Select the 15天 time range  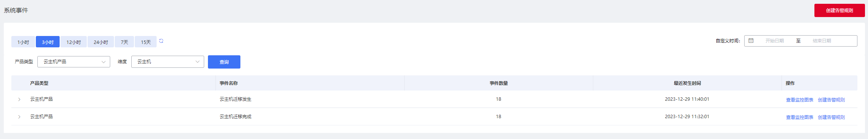[x=146, y=42]
